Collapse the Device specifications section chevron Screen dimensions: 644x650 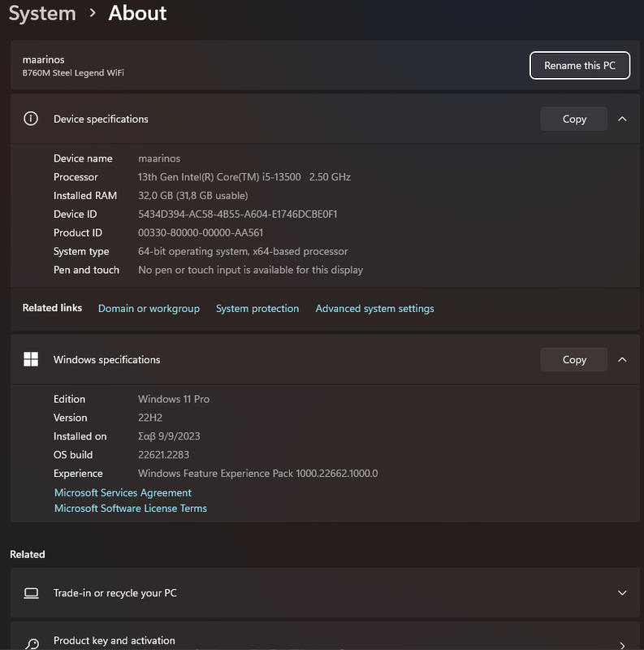622,119
